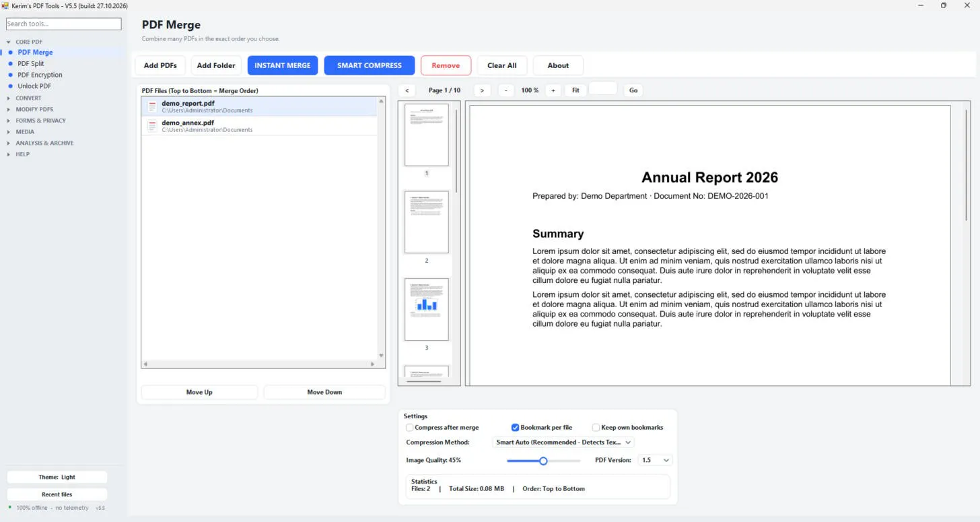Image resolution: width=980 pixels, height=522 pixels.
Task: Expand the CONVERT section
Action: click(x=9, y=98)
